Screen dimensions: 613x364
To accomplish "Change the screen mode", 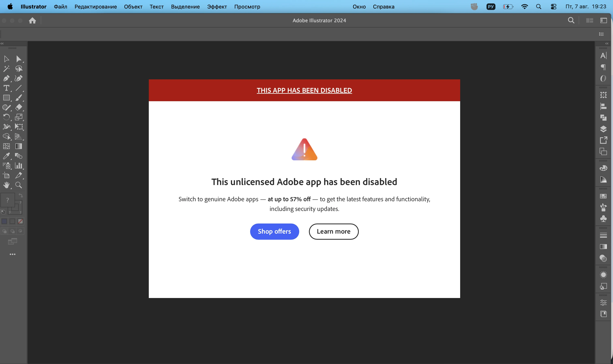I will (13, 242).
